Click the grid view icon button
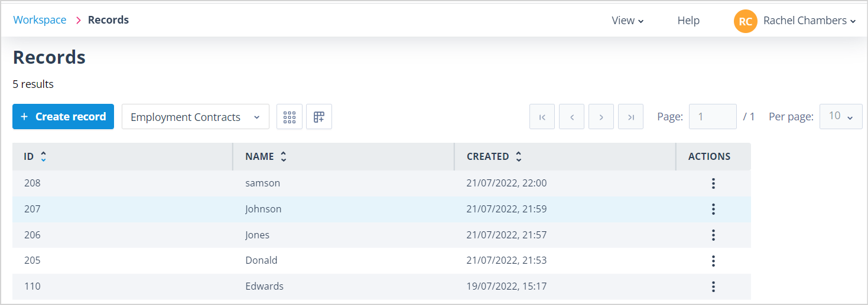Viewport: 868px width, 305px height. click(290, 117)
